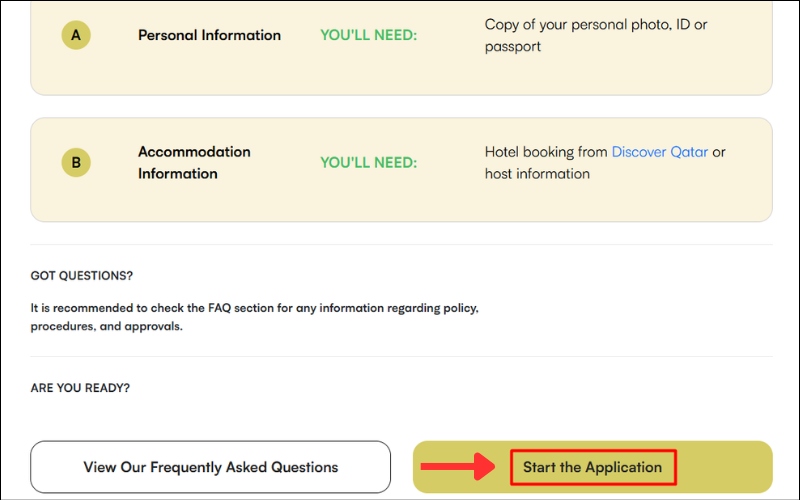Click YOU'LL NEED label in Accommodation row

pyautogui.click(x=368, y=163)
